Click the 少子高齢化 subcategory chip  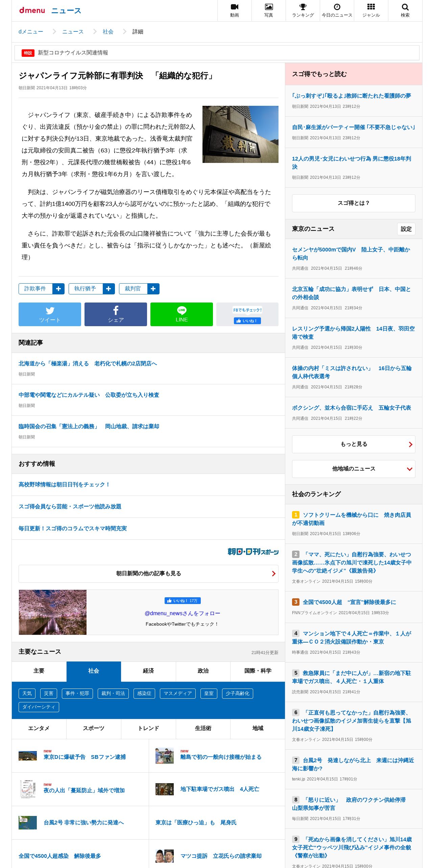tap(238, 694)
